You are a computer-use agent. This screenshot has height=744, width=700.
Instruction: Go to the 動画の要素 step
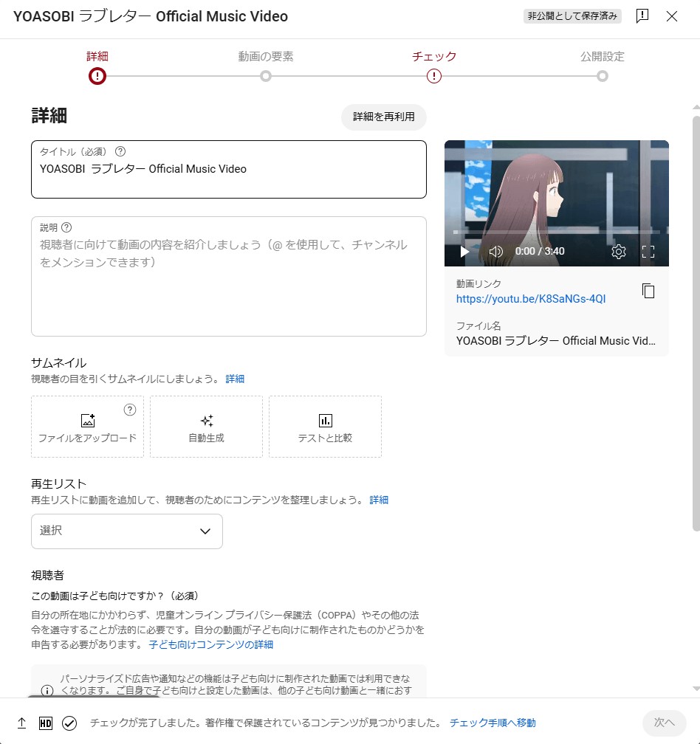(266, 75)
